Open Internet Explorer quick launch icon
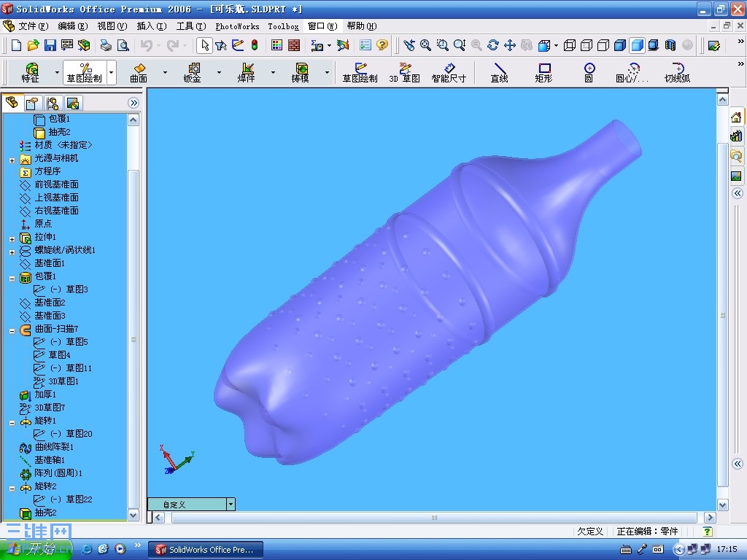This screenshot has height=560, width=747. [87, 549]
